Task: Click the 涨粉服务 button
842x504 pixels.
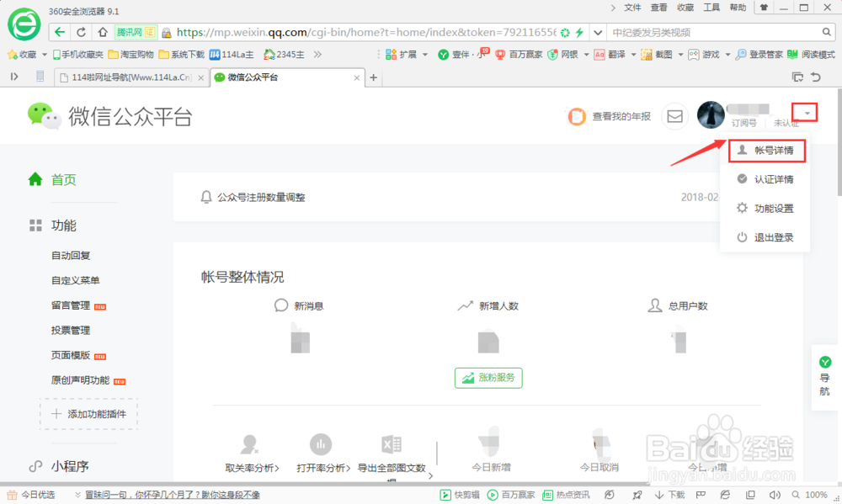Action: pos(488,378)
